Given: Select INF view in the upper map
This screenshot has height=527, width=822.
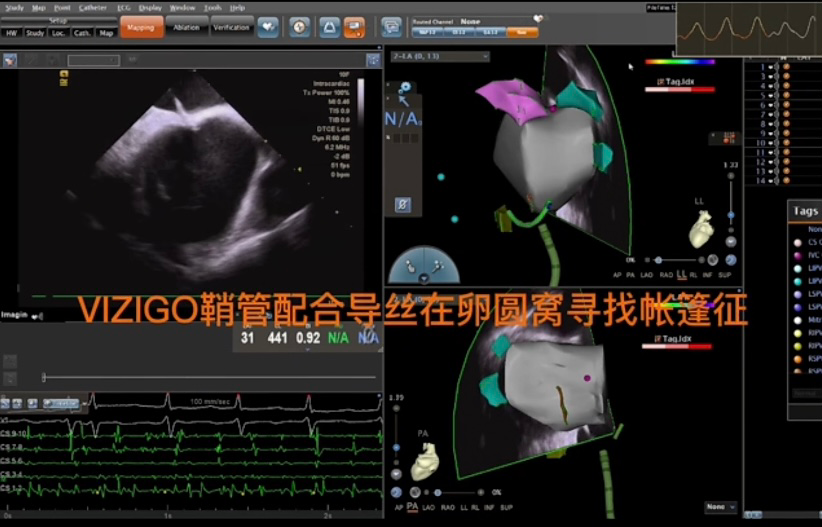Looking at the screenshot, I should [708, 275].
